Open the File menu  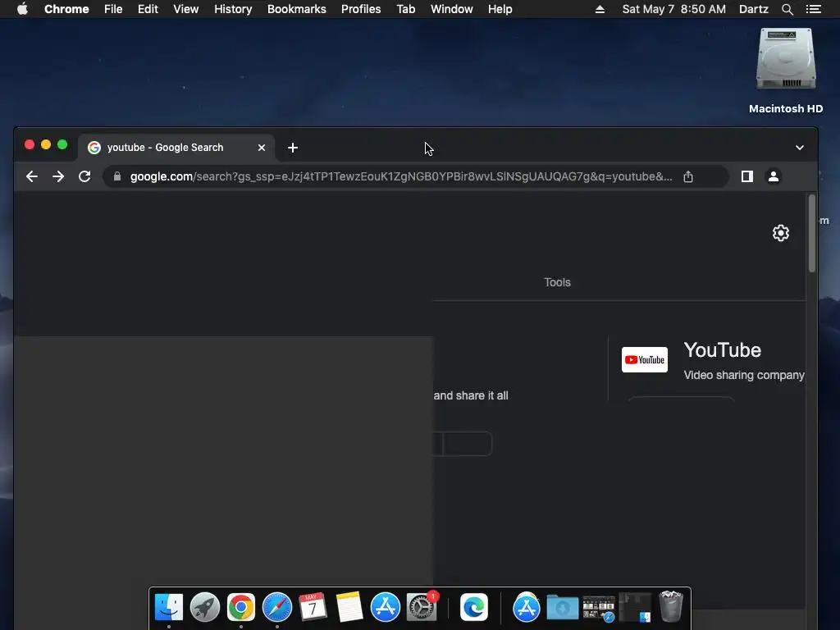click(113, 9)
